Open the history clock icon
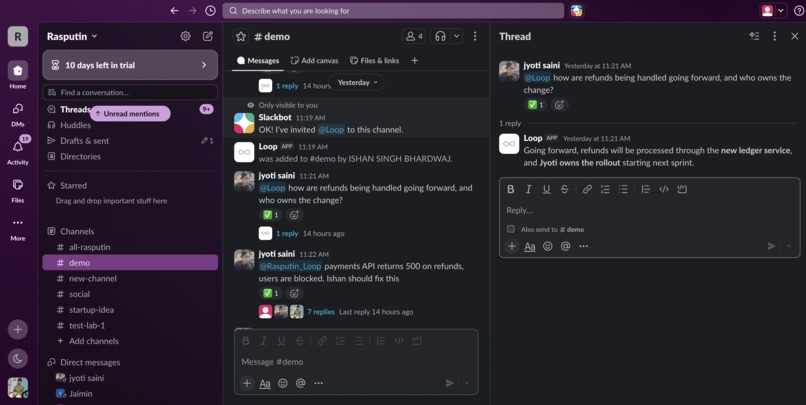Image resolution: width=806 pixels, height=405 pixels. pos(210,11)
